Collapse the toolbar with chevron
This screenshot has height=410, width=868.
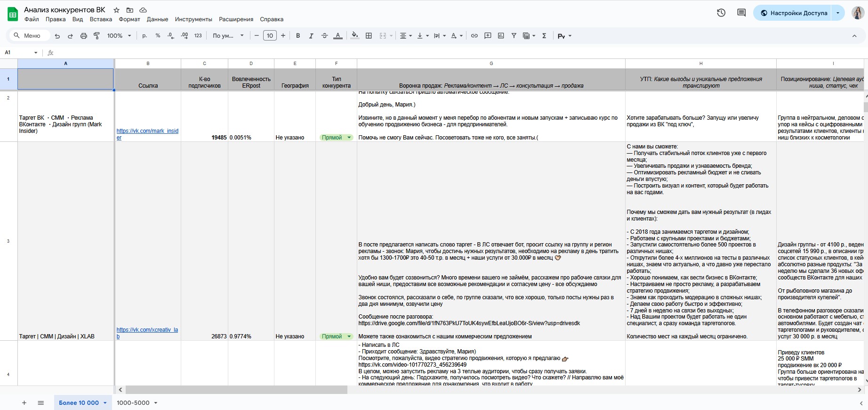pos(854,36)
